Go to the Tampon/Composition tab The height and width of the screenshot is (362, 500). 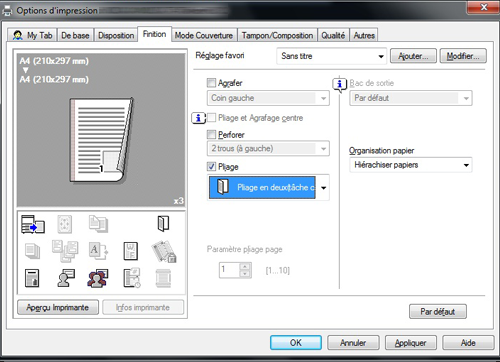click(x=277, y=35)
